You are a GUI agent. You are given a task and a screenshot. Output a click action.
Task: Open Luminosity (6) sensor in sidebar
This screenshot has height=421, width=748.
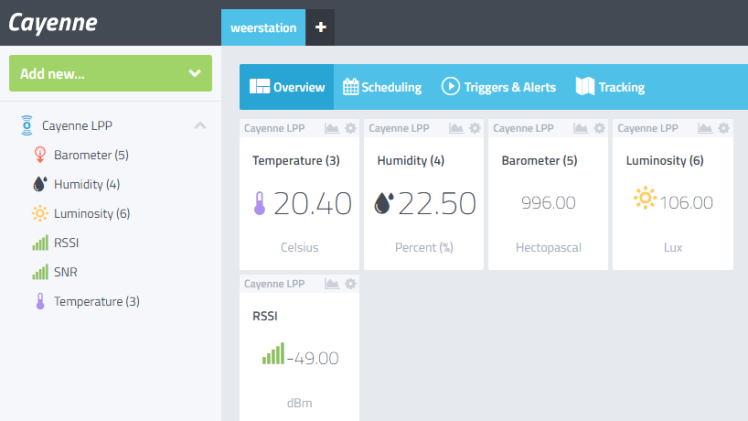[x=91, y=213]
